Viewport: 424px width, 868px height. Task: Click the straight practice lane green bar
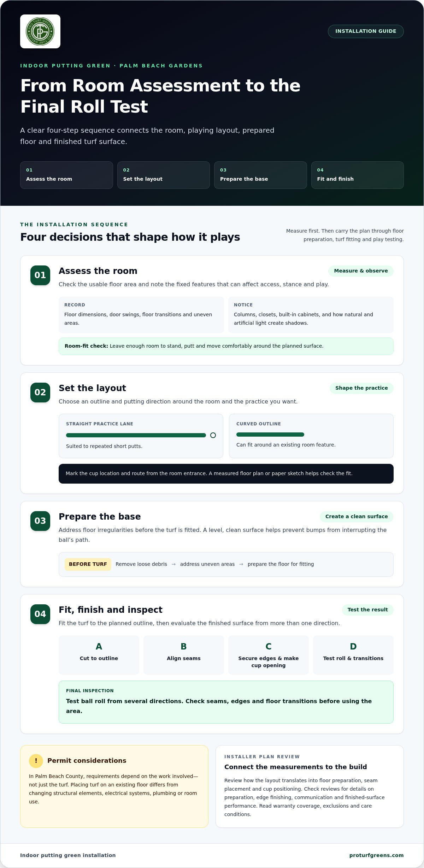pos(136,435)
